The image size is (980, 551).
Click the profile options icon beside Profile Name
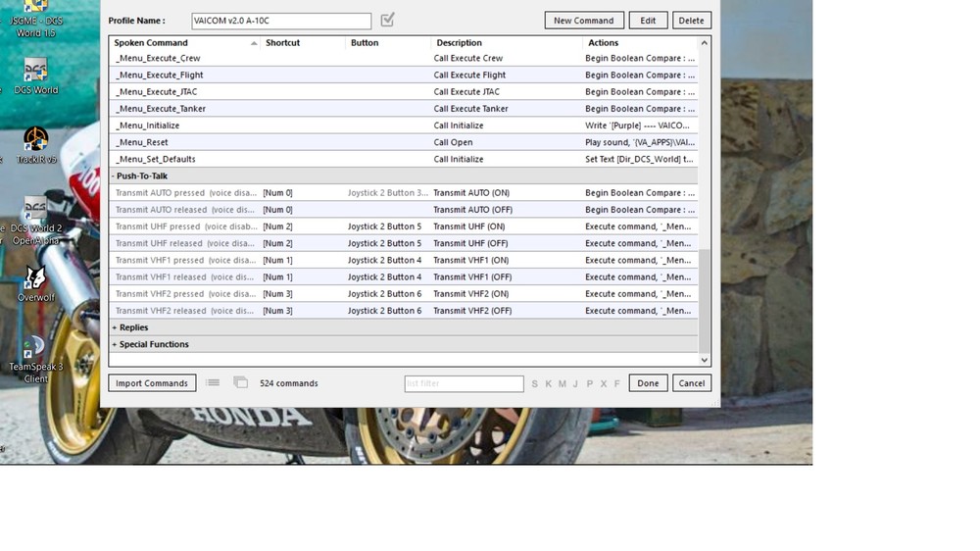(x=387, y=20)
